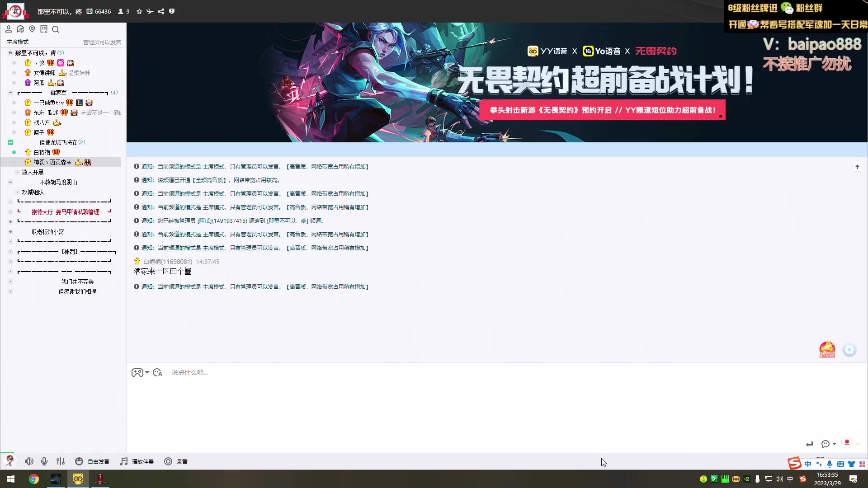Click 白袍袍(11698081) username in chat
Screen dimensions: 868x488
[x=167, y=262]
